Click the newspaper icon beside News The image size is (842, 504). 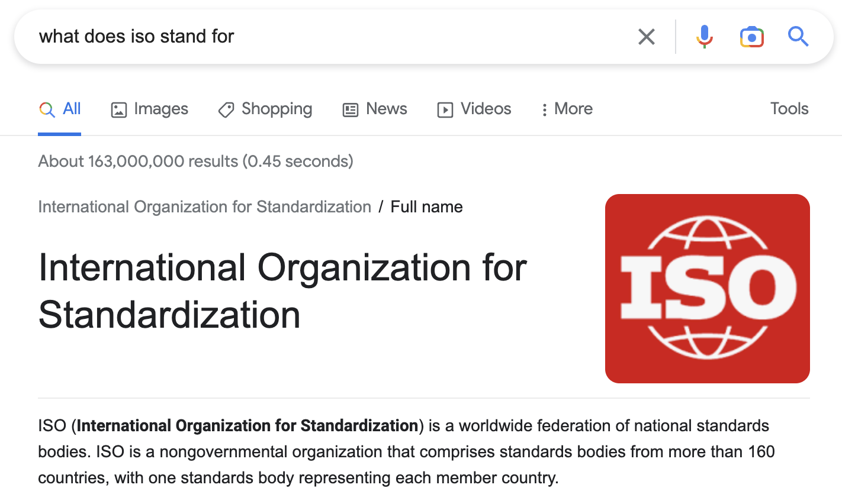350,110
